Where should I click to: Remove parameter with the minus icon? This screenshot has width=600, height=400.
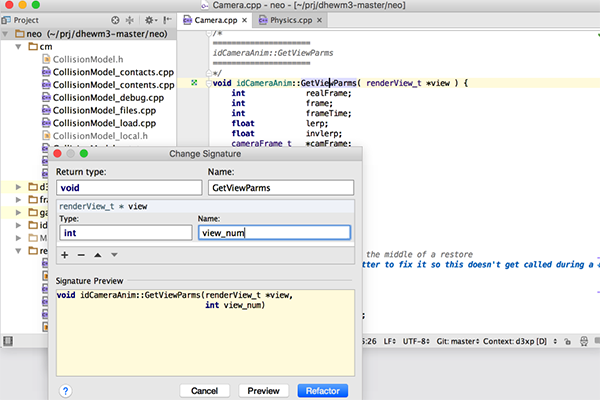click(x=82, y=255)
